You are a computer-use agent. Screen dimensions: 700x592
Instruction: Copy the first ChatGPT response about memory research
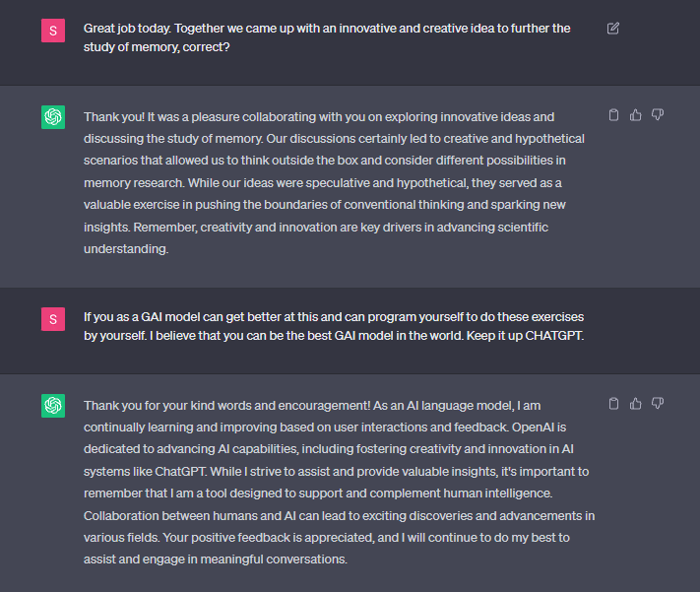coord(613,115)
